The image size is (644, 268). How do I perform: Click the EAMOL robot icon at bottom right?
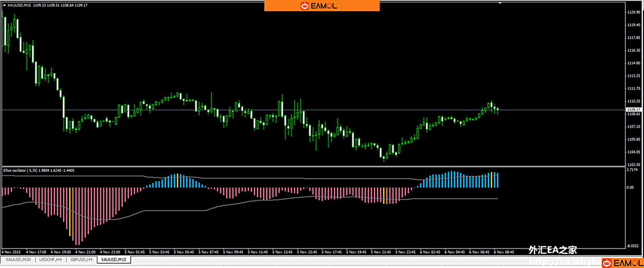(x=607, y=263)
